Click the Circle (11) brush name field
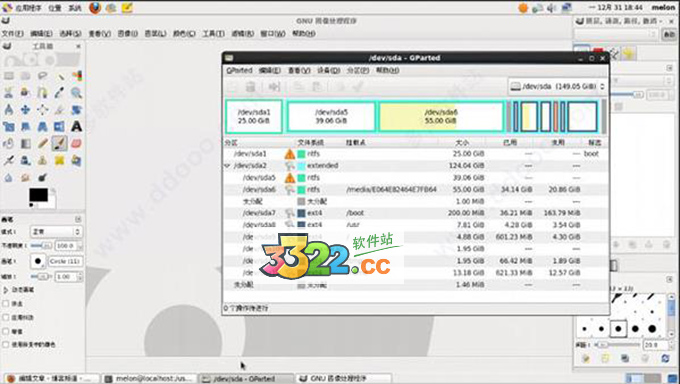 [65, 261]
